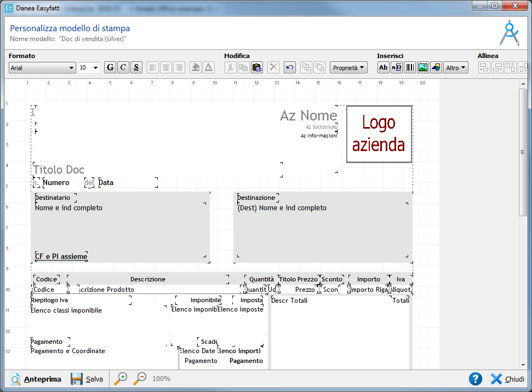Open help with the question mark icon
Viewport: 532px width, 392px height.
coord(476,379)
